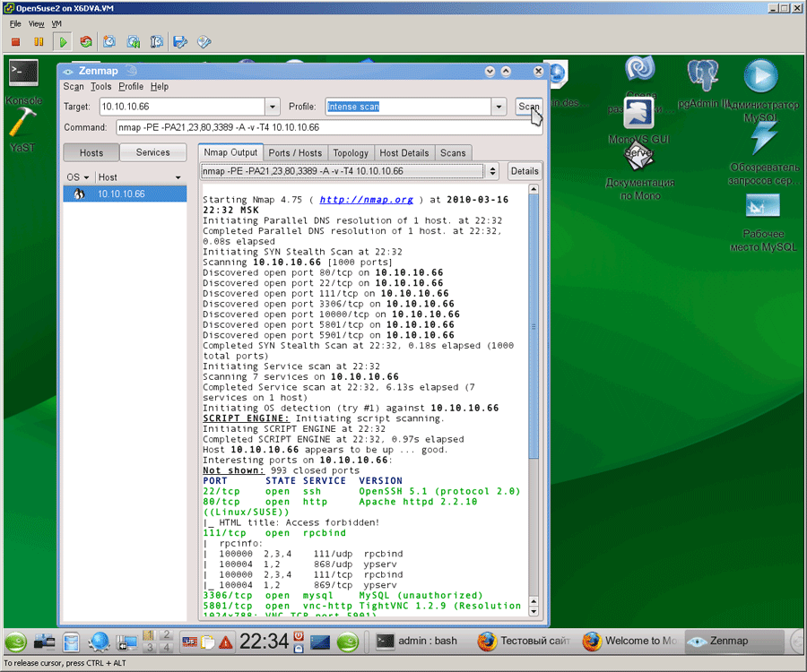Screen dimensions: 807x672
Task: Open the pgAdmin III desktop icon
Action: 703,76
